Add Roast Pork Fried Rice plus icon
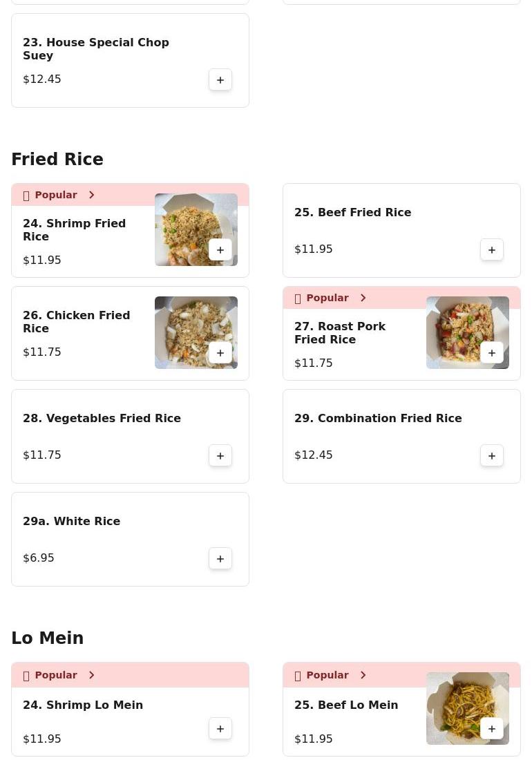This screenshot has width=532, height=760. 491,353
